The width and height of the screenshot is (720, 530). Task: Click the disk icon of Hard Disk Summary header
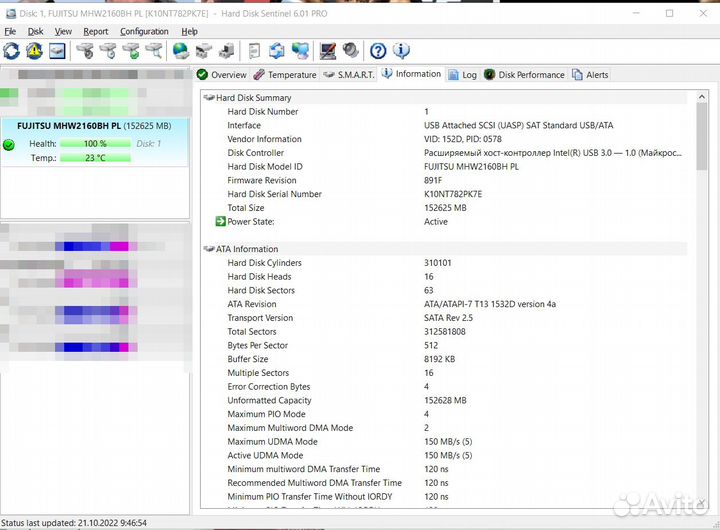[209, 97]
